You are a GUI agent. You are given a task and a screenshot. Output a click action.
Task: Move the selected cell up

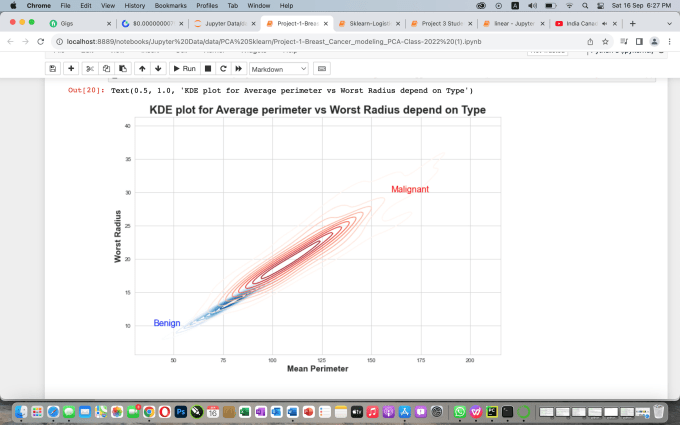142,69
